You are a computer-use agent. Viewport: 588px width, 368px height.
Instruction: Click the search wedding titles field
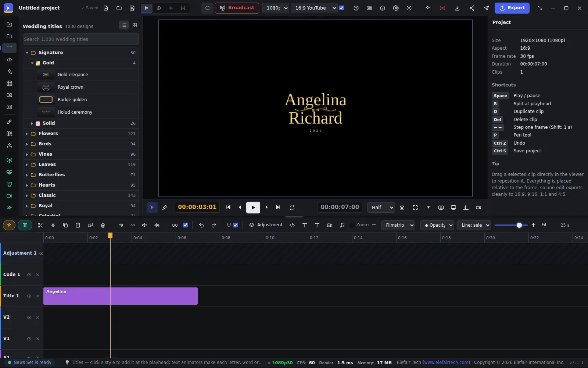coord(81,39)
